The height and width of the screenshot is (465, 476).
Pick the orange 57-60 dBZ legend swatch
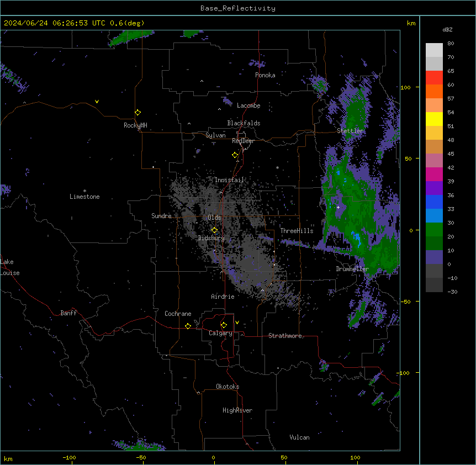(x=434, y=91)
